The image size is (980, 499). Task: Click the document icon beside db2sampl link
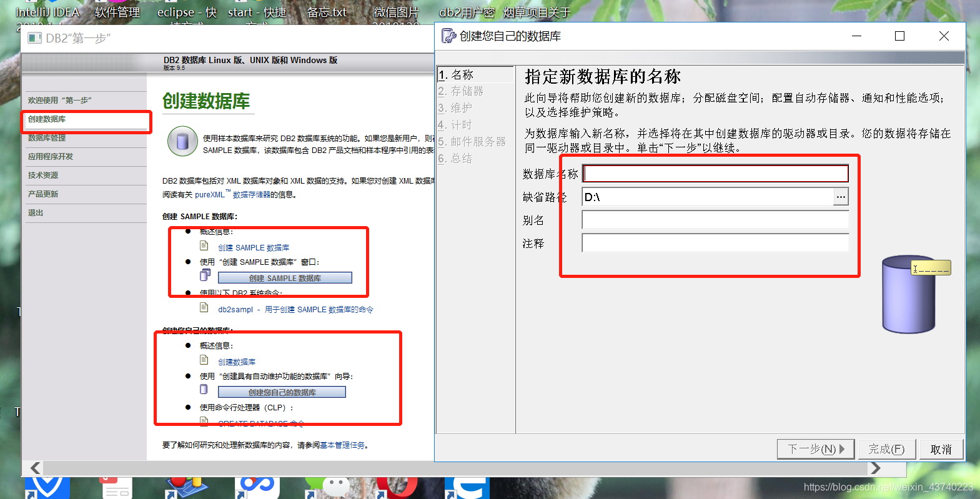click(204, 307)
